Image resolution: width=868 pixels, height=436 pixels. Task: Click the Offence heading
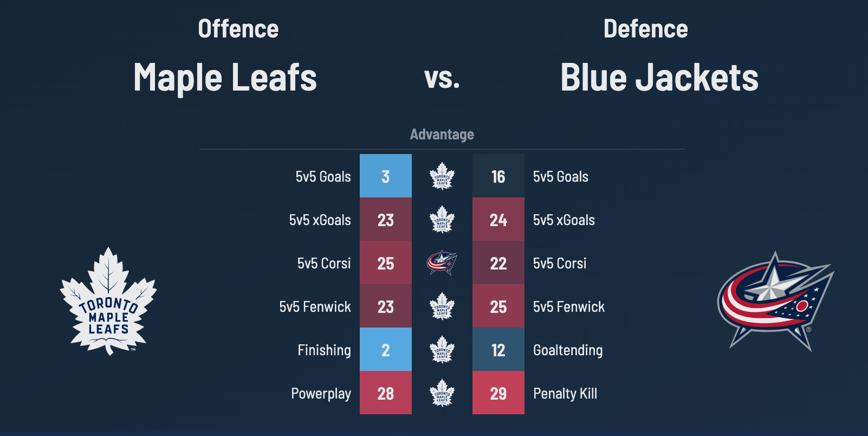[238, 29]
